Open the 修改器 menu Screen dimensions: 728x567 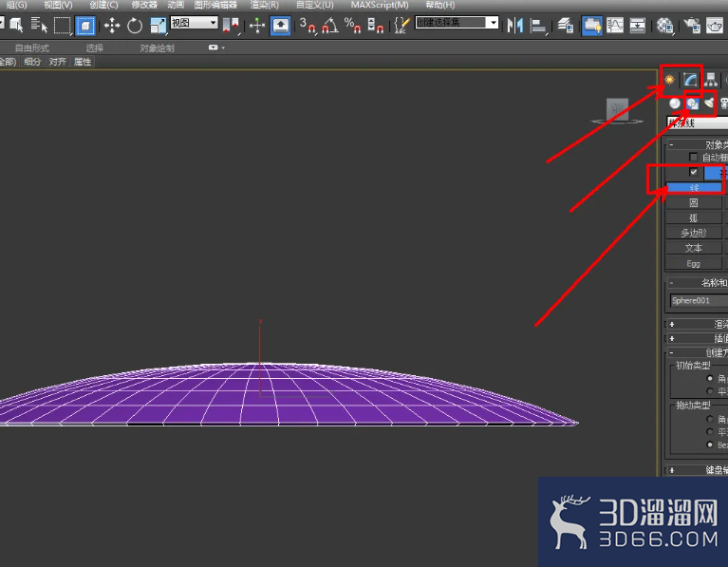pyautogui.click(x=144, y=5)
